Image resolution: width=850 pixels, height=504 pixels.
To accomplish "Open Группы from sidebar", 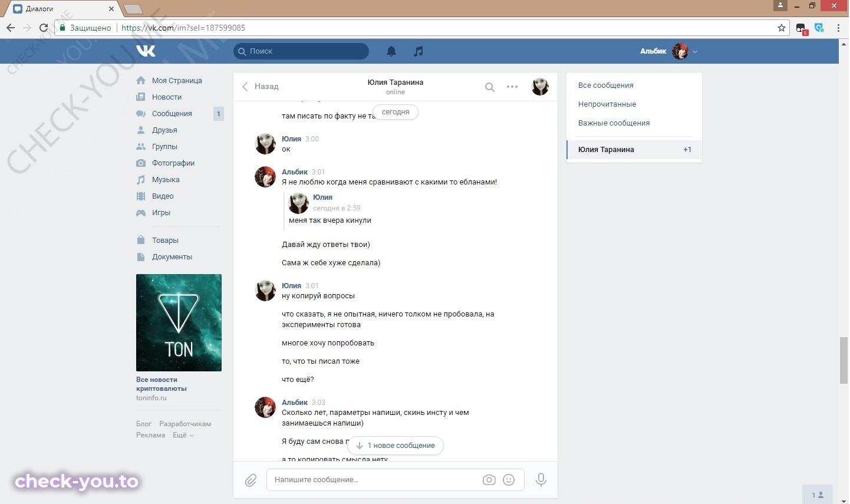I will (x=164, y=147).
